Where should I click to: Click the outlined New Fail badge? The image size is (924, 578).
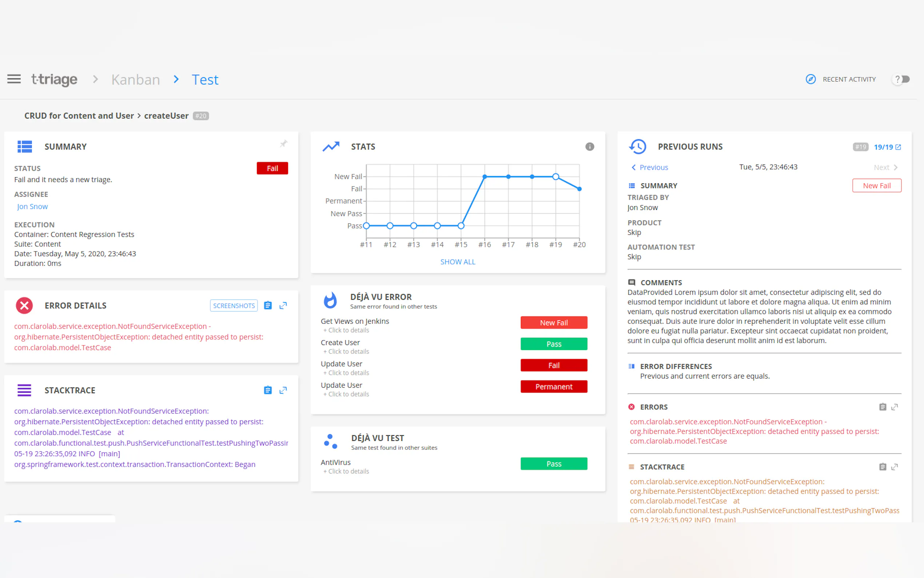877,185
